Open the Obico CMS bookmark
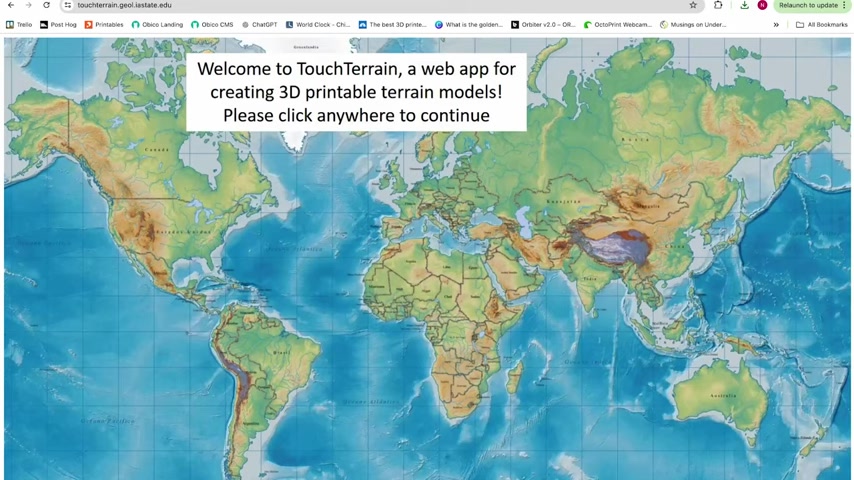 tap(212, 25)
